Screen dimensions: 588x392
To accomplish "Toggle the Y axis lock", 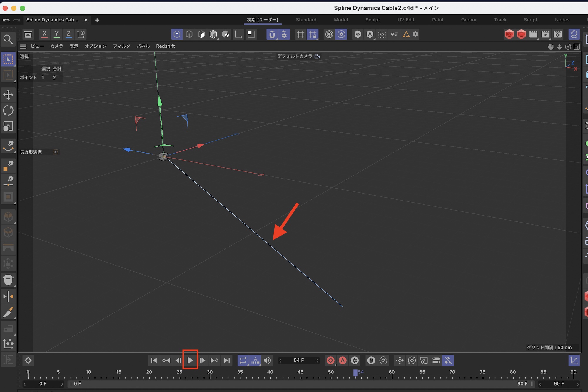I will tap(56, 34).
